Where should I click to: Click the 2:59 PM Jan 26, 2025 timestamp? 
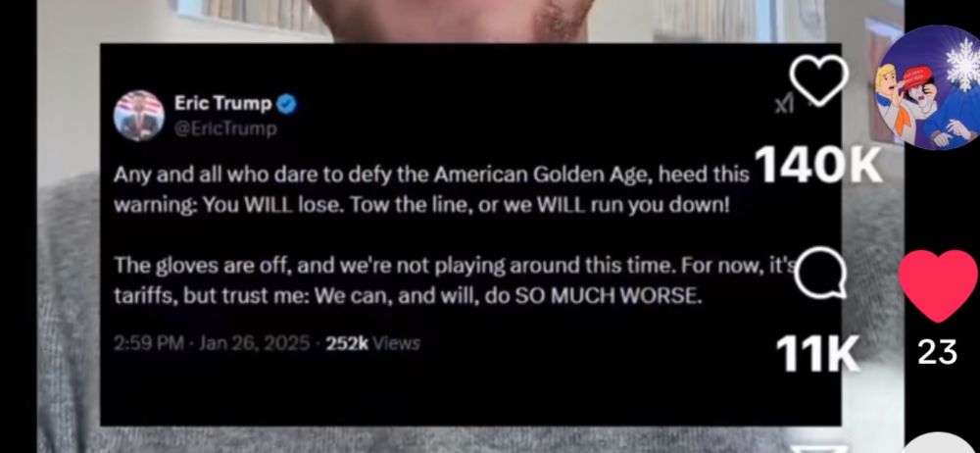212,343
